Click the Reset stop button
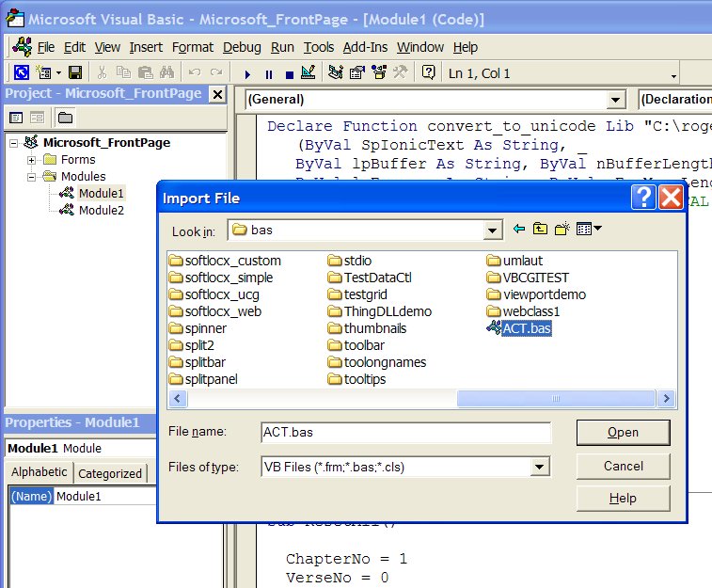Screen dimensions: 712x588 (x=290, y=74)
